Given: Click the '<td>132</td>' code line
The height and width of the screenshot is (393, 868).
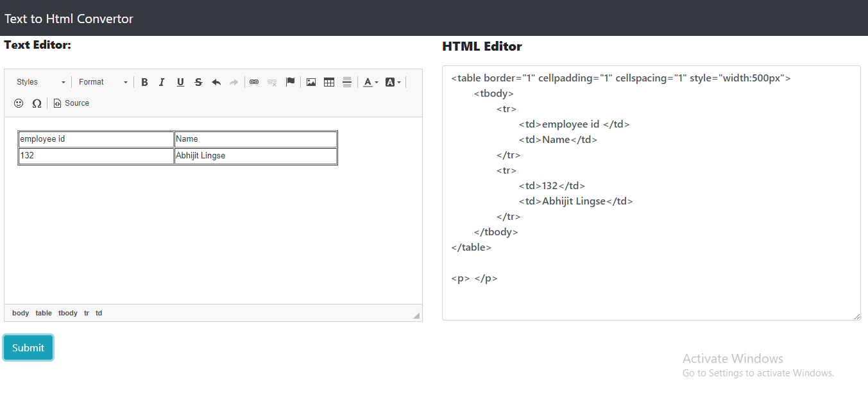Looking at the screenshot, I should point(552,186).
